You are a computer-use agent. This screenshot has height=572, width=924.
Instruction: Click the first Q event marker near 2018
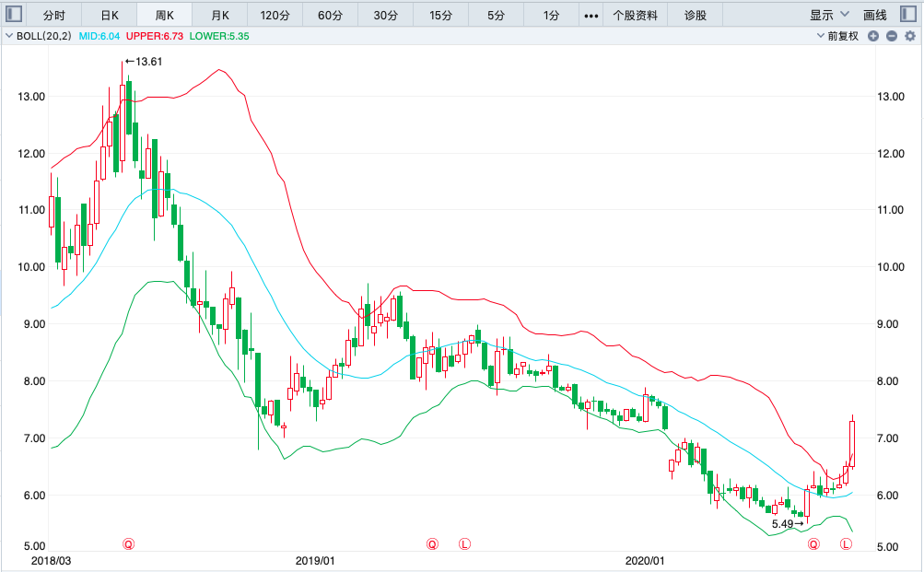coord(129,544)
